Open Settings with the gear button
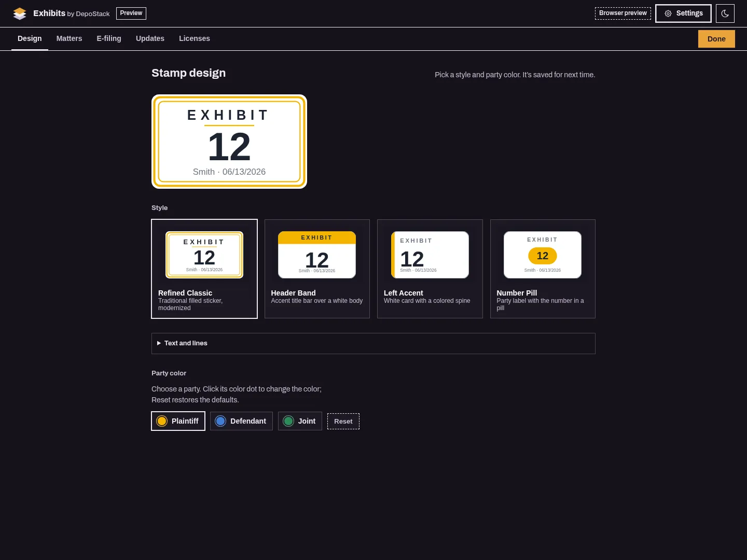 (683, 13)
